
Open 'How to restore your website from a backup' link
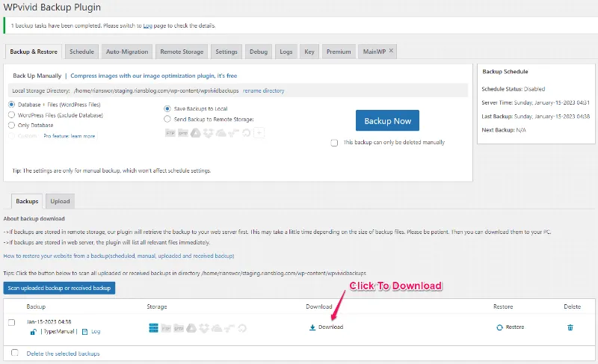[119, 256]
